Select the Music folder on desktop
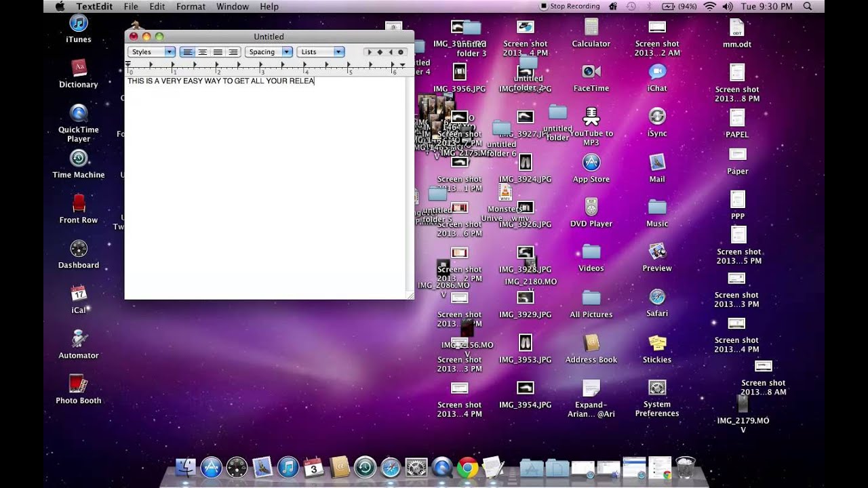 (x=657, y=213)
